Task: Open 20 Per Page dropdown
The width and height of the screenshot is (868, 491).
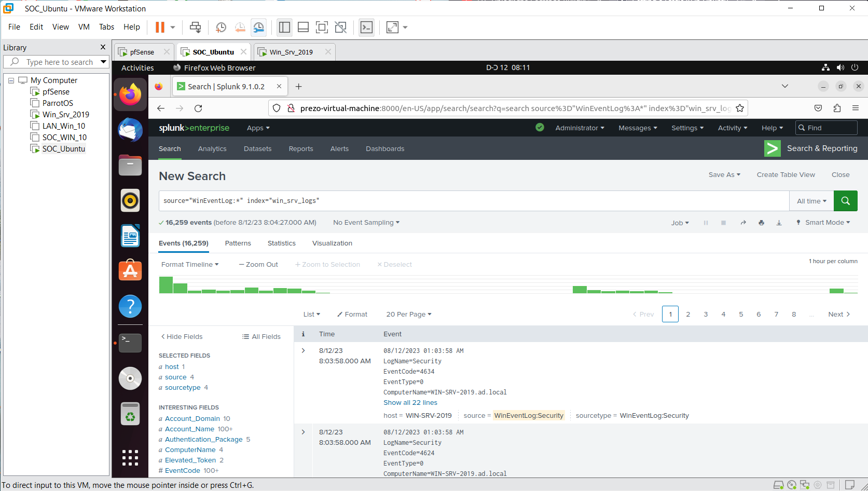Action: [409, 315]
